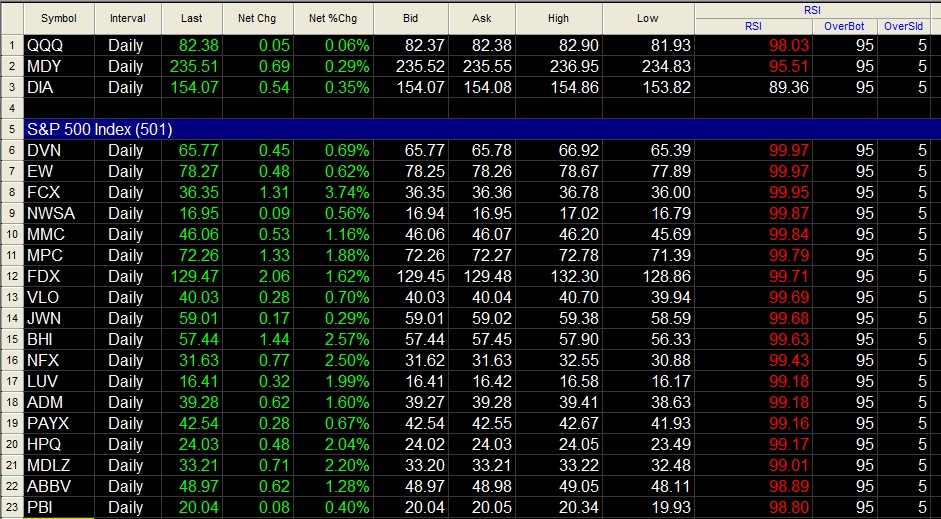Click ABBV's High value 49.05
This screenshot has height=519, width=941.
[579, 486]
